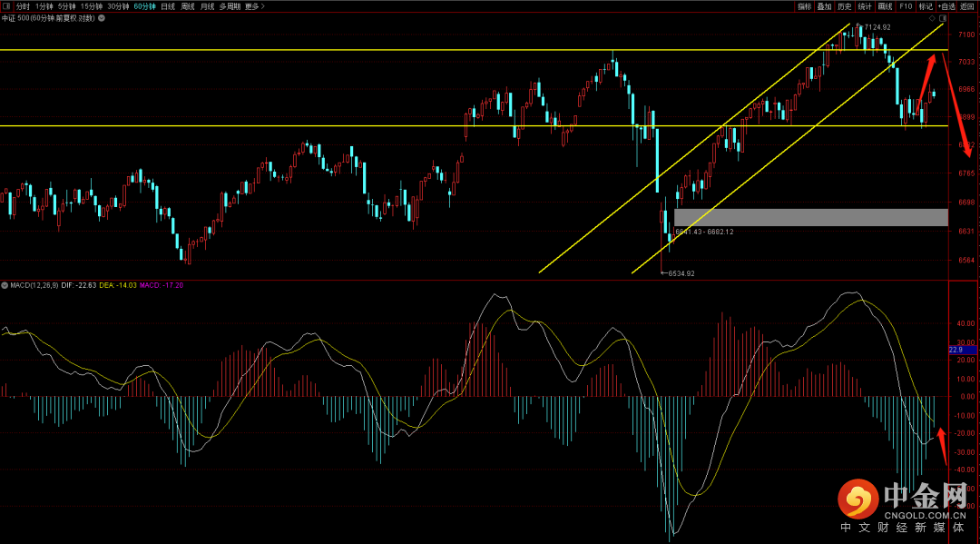
Task: Click the 6698 price axis label
Action: tap(966, 203)
